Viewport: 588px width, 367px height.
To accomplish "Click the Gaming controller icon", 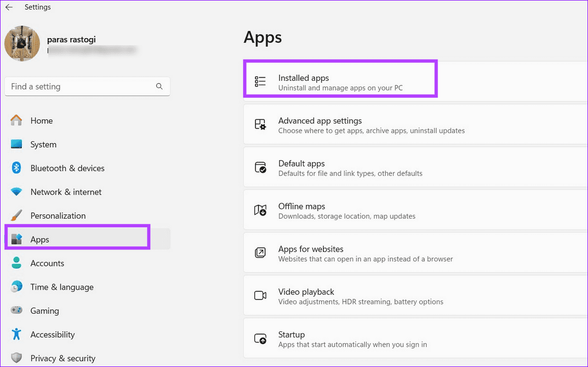I will (x=16, y=311).
